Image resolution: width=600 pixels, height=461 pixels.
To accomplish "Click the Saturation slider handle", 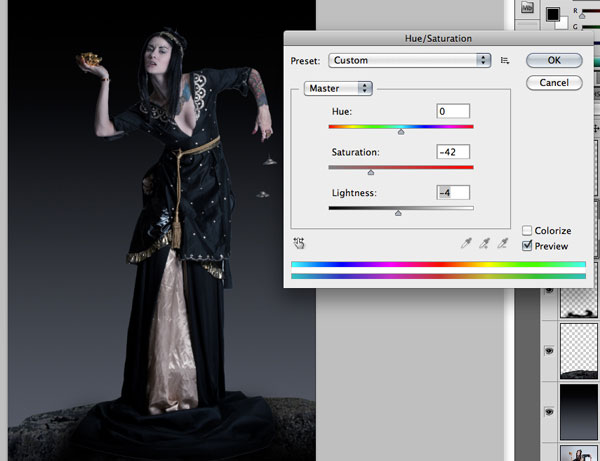I will 371,172.
